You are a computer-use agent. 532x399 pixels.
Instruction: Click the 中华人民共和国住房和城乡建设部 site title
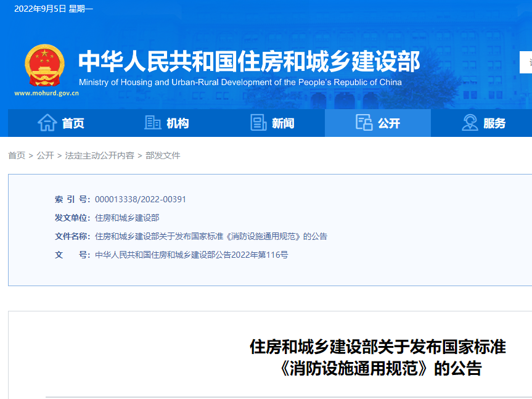tap(250, 62)
